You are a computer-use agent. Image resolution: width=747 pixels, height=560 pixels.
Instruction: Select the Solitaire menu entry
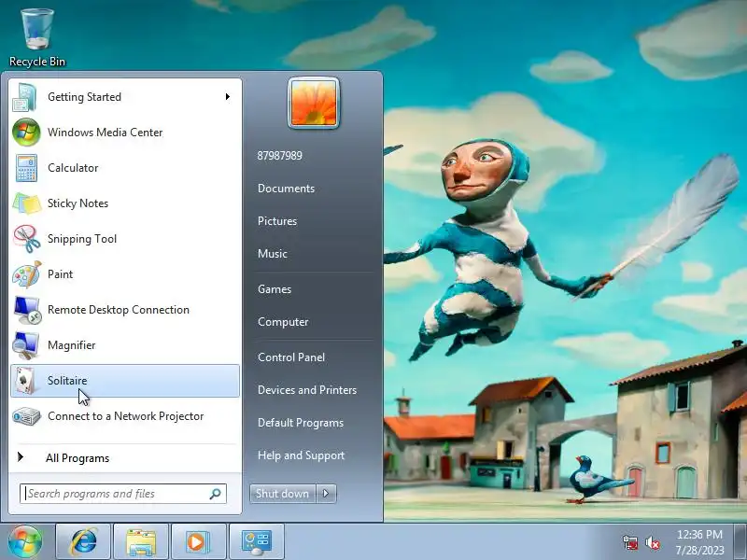click(125, 381)
